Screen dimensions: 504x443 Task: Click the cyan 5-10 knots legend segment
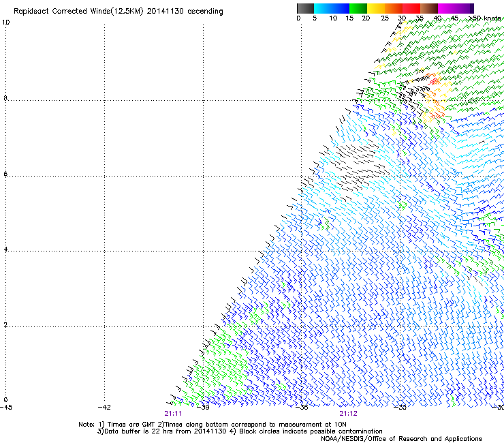[x=323, y=8]
